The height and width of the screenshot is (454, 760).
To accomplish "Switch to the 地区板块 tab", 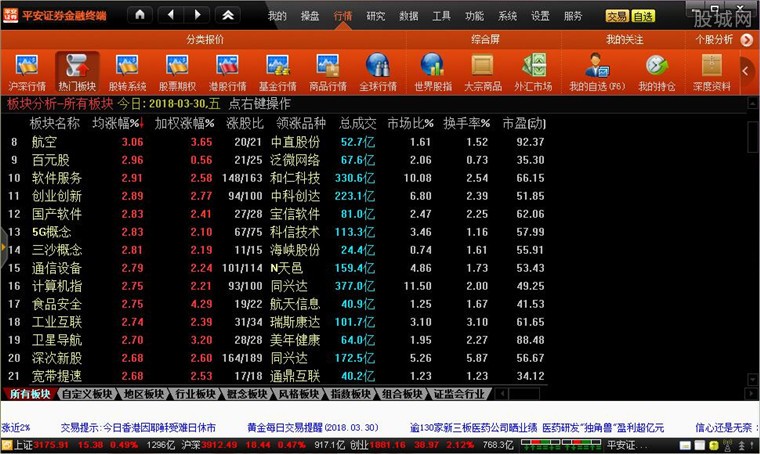I will [144, 394].
